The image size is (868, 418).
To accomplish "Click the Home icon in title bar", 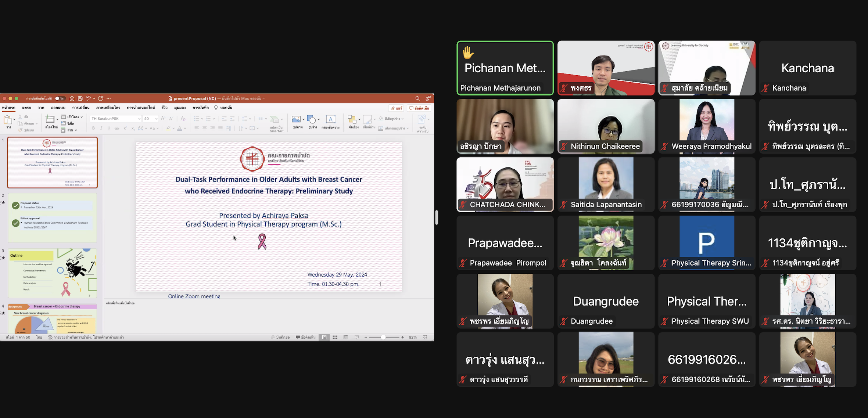I will pos(72,98).
